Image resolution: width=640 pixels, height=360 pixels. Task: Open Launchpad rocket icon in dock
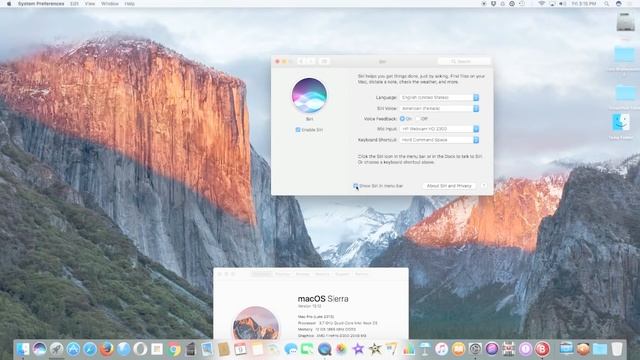click(56, 349)
